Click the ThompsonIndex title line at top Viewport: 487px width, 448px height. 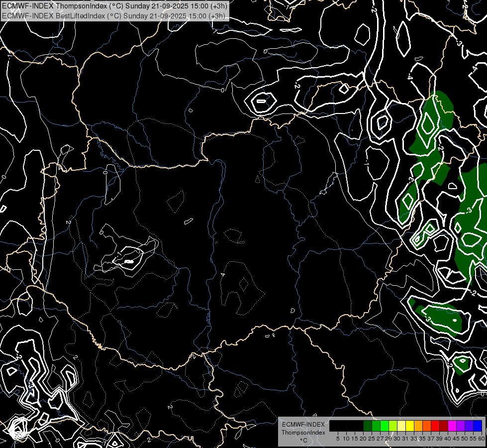[x=113, y=6]
